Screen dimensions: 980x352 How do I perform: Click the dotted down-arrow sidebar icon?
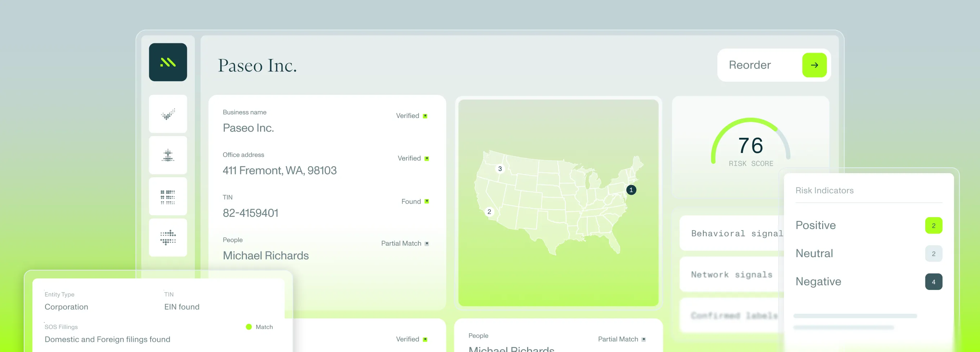168,237
